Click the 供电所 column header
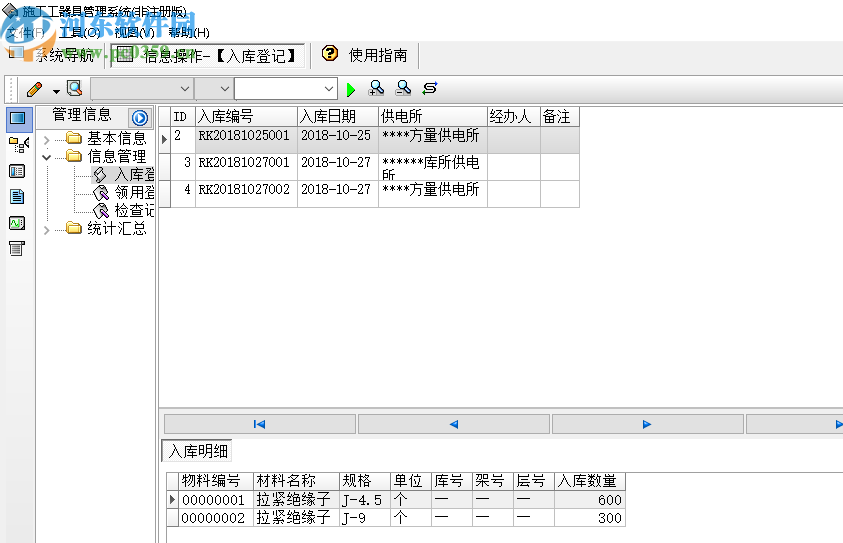The width and height of the screenshot is (843, 543). (433, 117)
